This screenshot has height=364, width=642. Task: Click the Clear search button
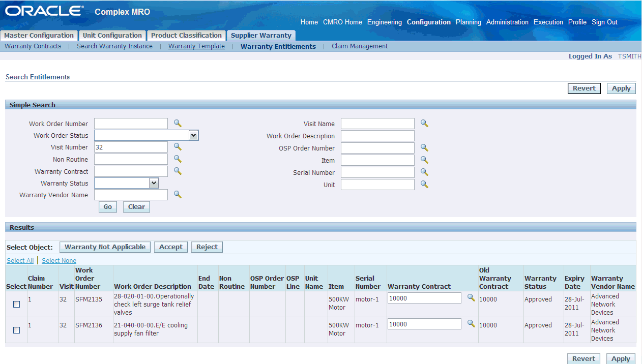click(x=136, y=207)
